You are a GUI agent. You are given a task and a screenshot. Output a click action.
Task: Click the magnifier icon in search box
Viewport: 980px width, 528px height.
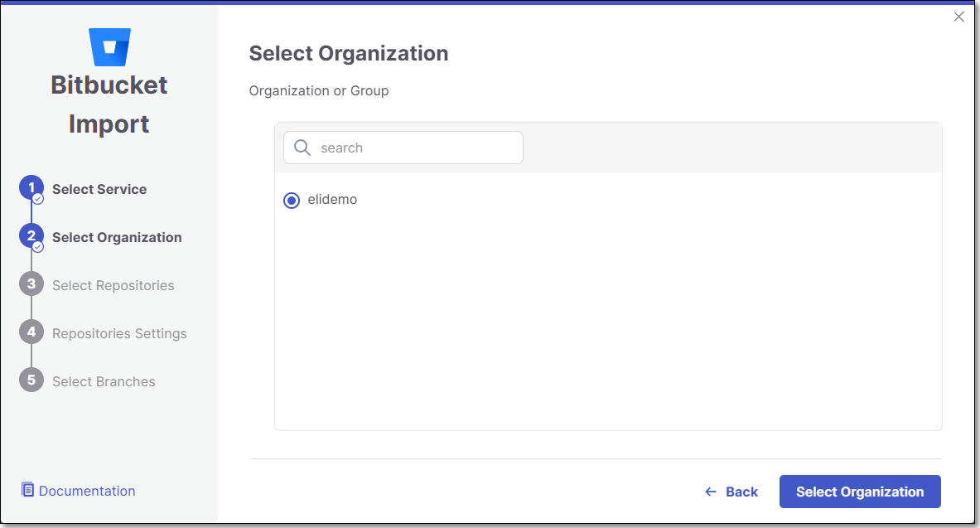[302, 148]
